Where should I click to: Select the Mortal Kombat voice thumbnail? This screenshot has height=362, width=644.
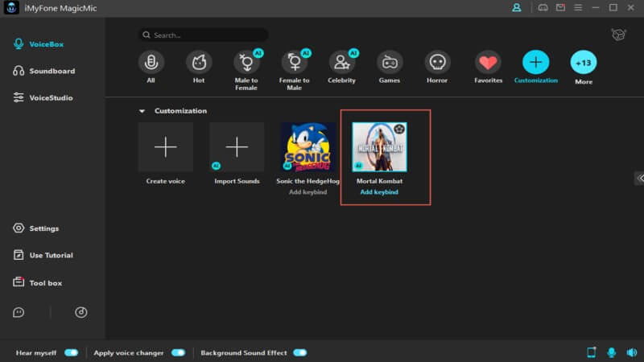(x=379, y=147)
